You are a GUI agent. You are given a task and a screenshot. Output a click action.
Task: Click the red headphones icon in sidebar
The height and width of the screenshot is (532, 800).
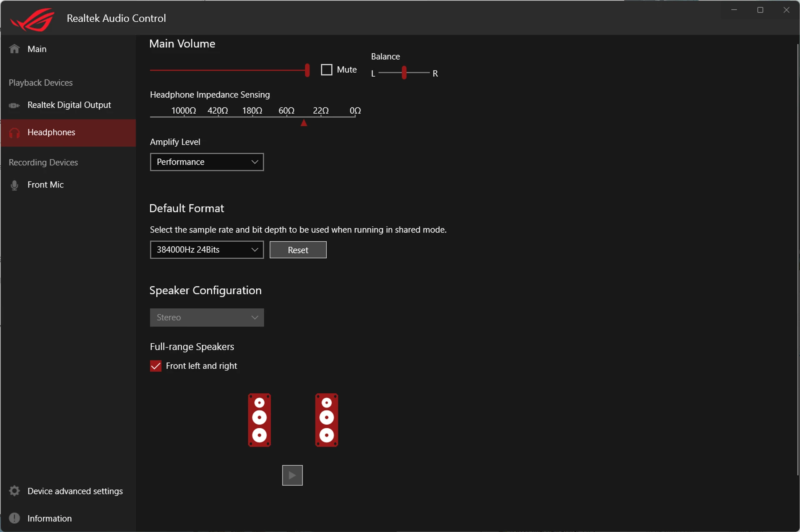click(x=15, y=132)
